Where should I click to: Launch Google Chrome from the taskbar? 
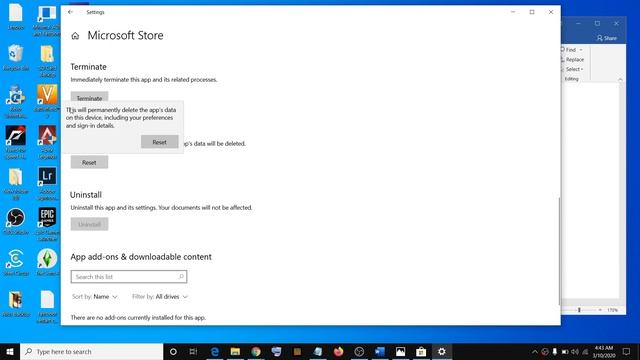pyautogui.click(x=256, y=351)
